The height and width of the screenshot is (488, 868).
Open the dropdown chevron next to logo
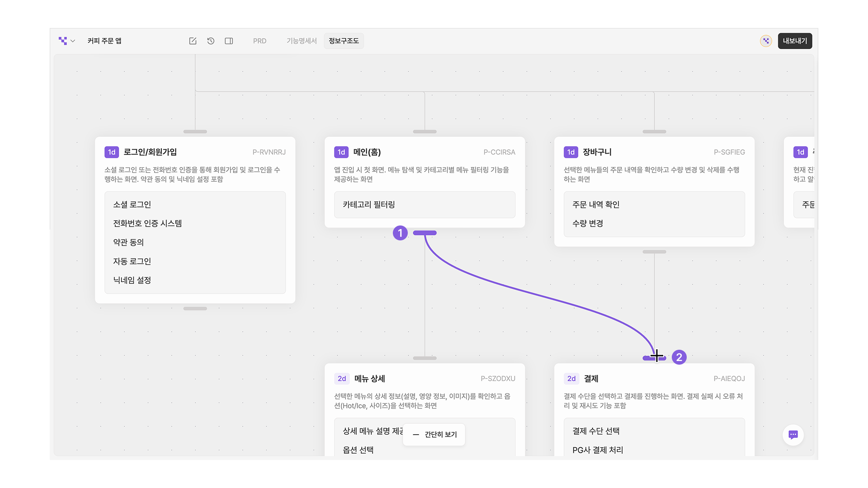coord(73,41)
